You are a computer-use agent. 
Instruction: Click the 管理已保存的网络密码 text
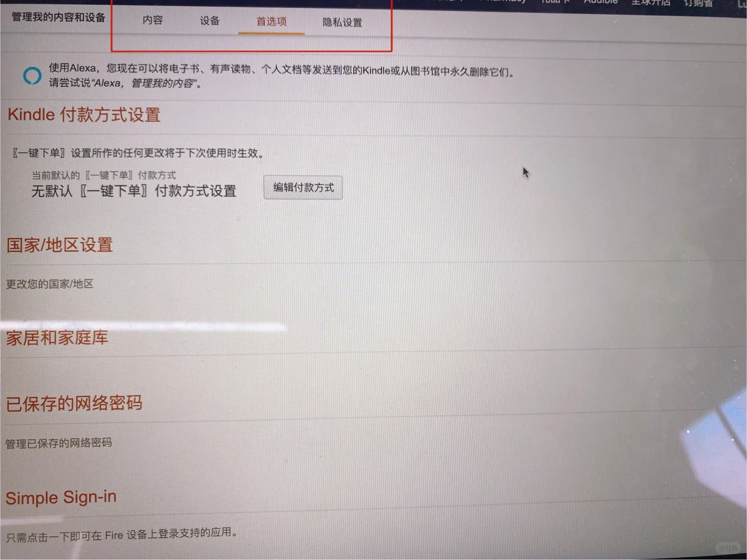point(59,443)
